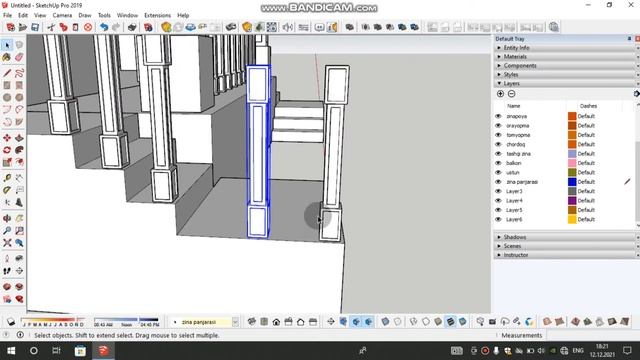640x360 pixels.
Task: Expand the Components panel
Action: [x=565, y=66]
